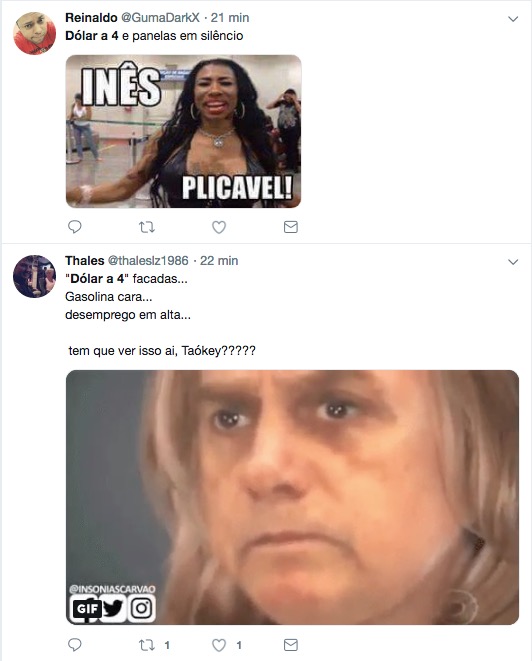This screenshot has height=661, width=532.
Task: Send Reinaldo's tweet via direct message envelope
Action: 291,227
